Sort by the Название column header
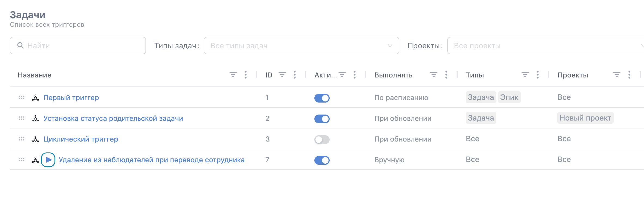 (34, 75)
